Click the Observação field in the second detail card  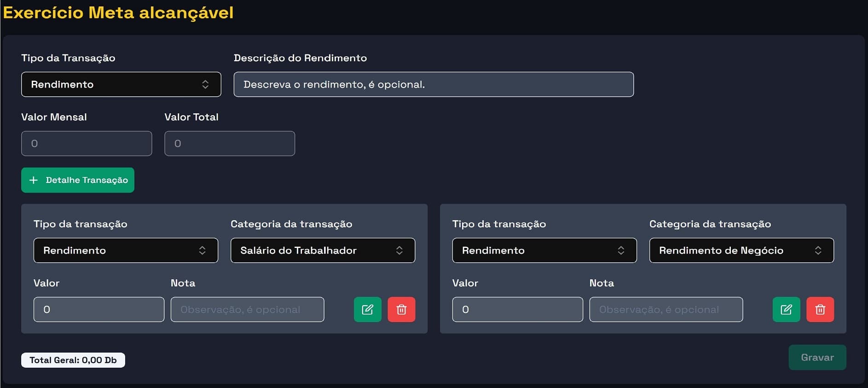tap(665, 309)
